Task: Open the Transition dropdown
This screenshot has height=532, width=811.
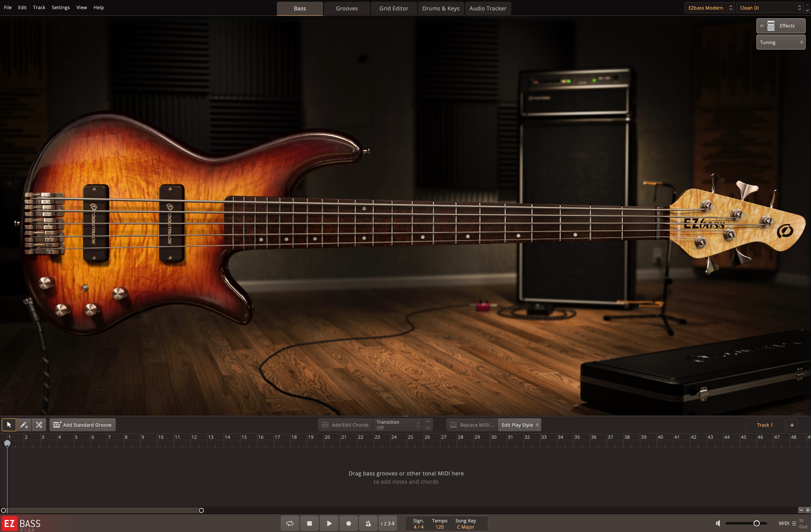Action: point(397,425)
